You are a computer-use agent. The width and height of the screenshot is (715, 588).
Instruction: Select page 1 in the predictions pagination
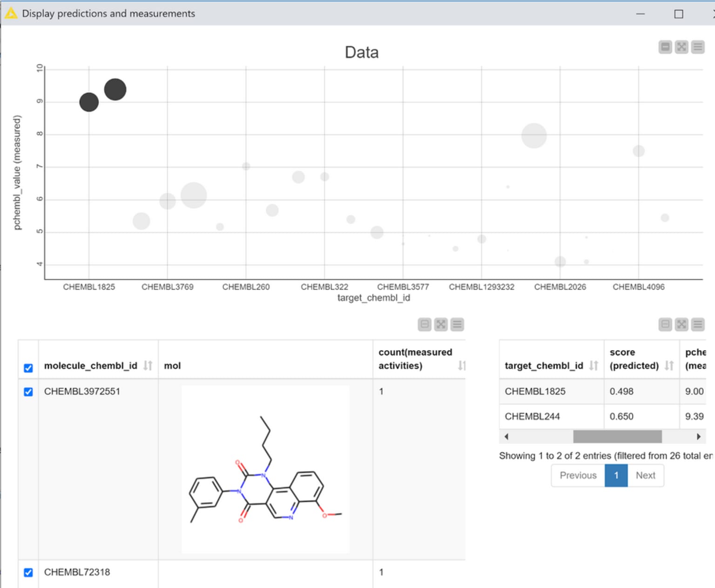pyautogui.click(x=616, y=475)
